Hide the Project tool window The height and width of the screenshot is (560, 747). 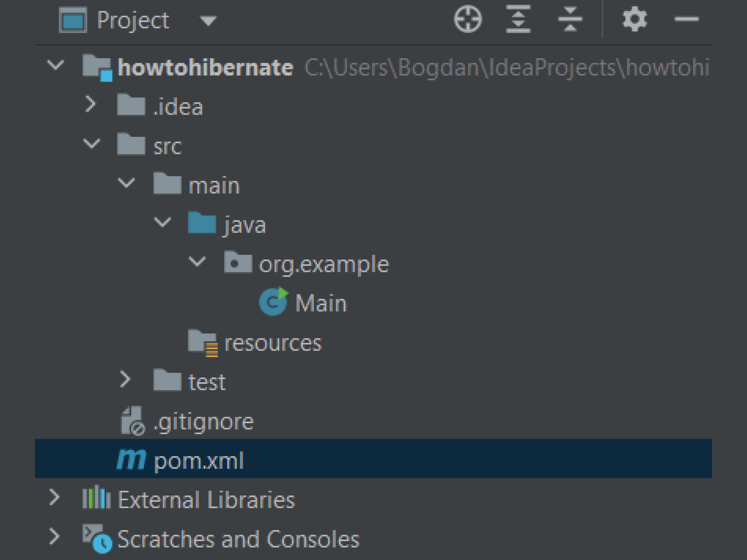687,19
